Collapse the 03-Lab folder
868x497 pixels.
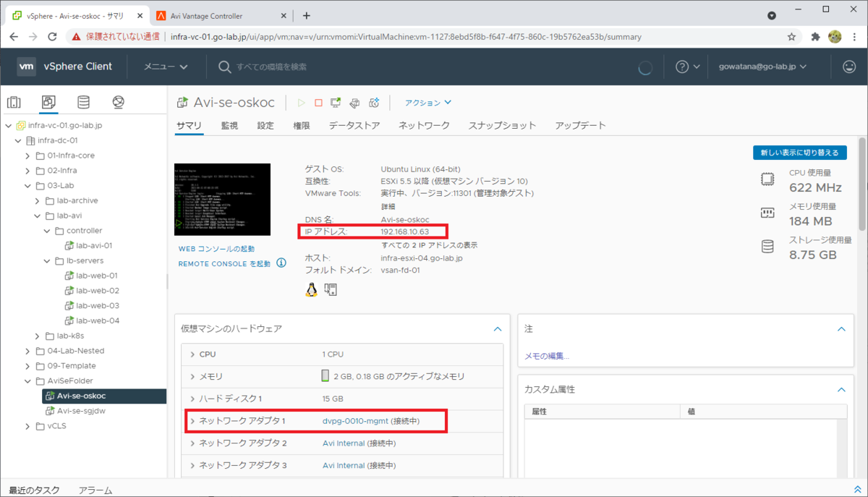coord(27,186)
